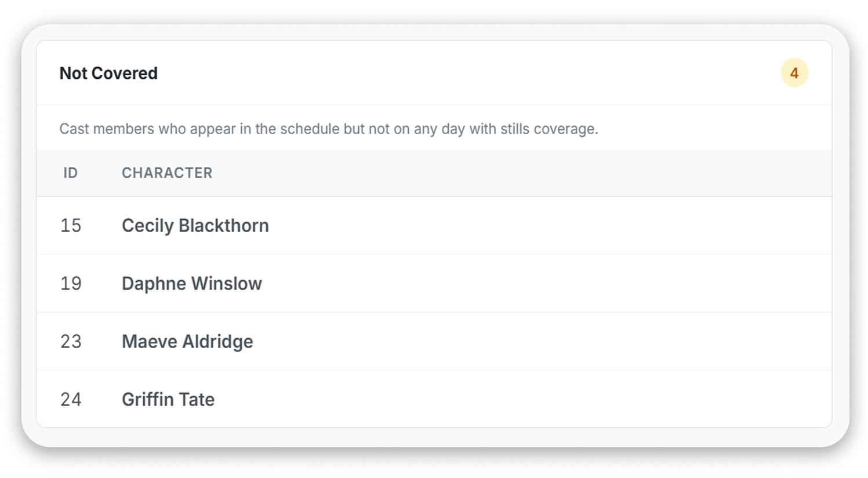Click the name Daphne Winslow

[x=192, y=284]
